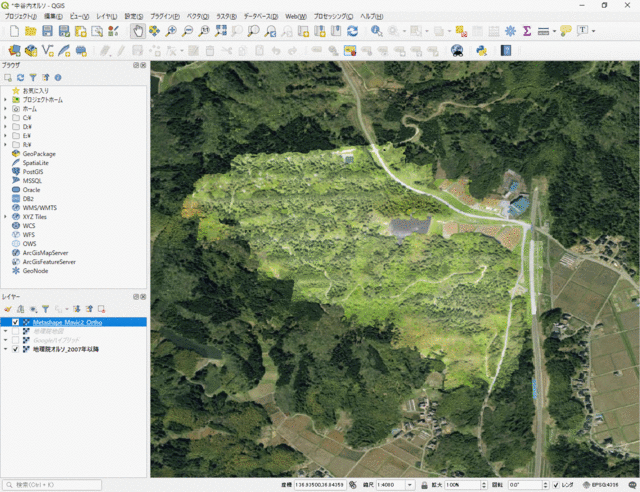
Task: Open the Processing Toolbox gear icon
Action: [x=510, y=31]
